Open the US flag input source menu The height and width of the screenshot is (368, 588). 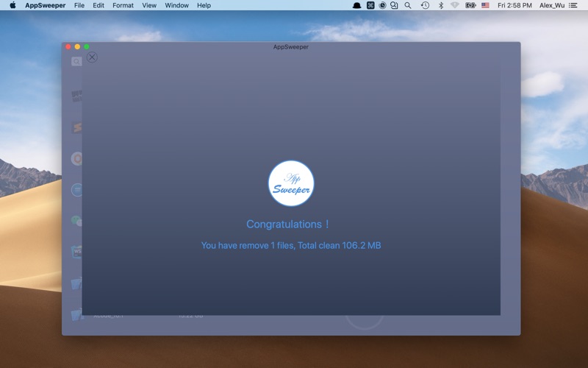point(485,5)
